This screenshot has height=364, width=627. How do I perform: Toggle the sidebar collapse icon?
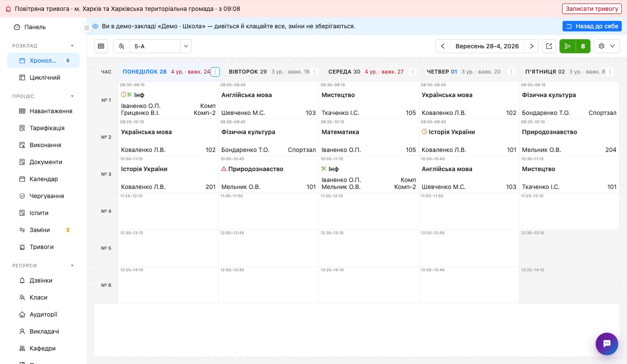click(x=87, y=28)
